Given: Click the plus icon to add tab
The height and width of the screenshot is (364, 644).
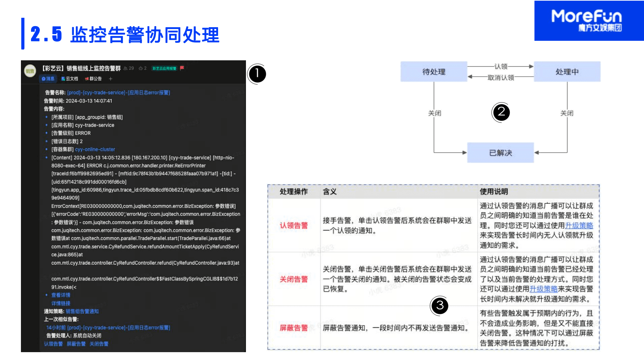Looking at the screenshot, I should tap(111, 79).
